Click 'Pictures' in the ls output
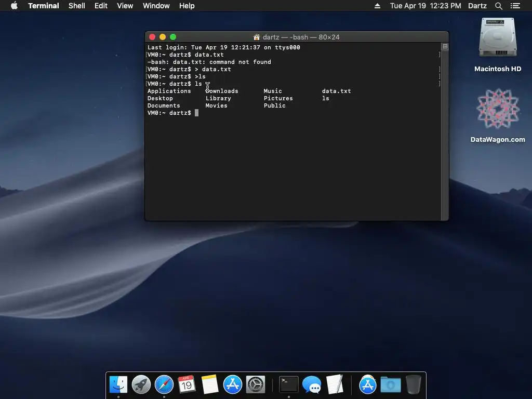532x399 pixels. (278, 98)
